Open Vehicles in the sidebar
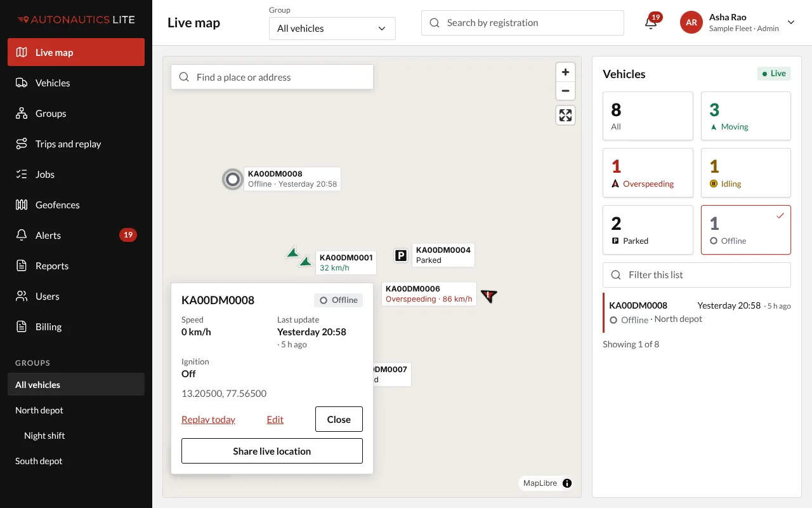This screenshot has width=812, height=508. point(76,83)
